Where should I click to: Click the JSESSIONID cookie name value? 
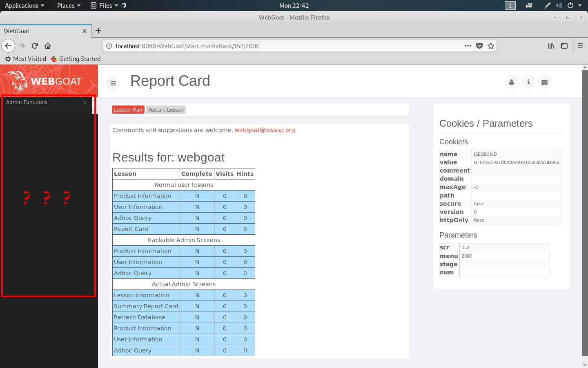coord(485,154)
